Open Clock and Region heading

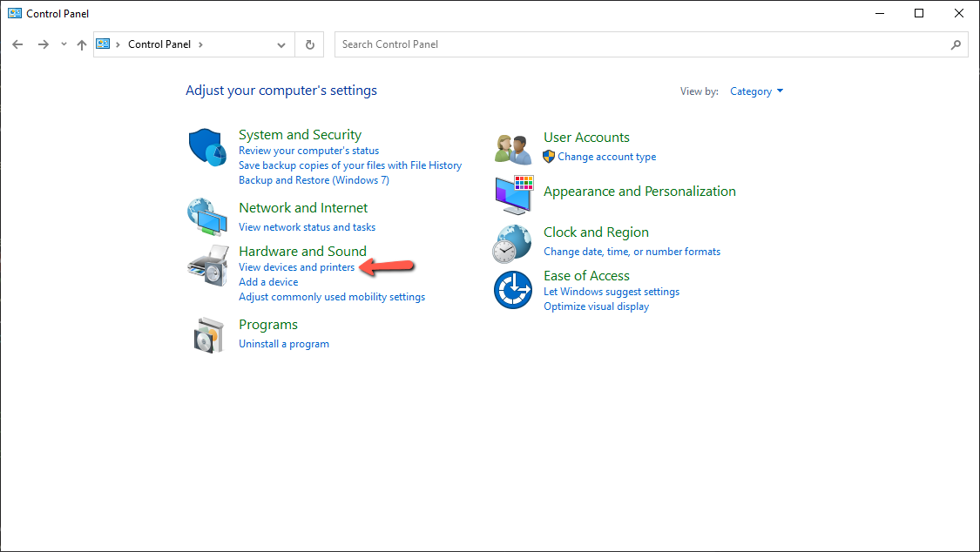pyautogui.click(x=596, y=232)
